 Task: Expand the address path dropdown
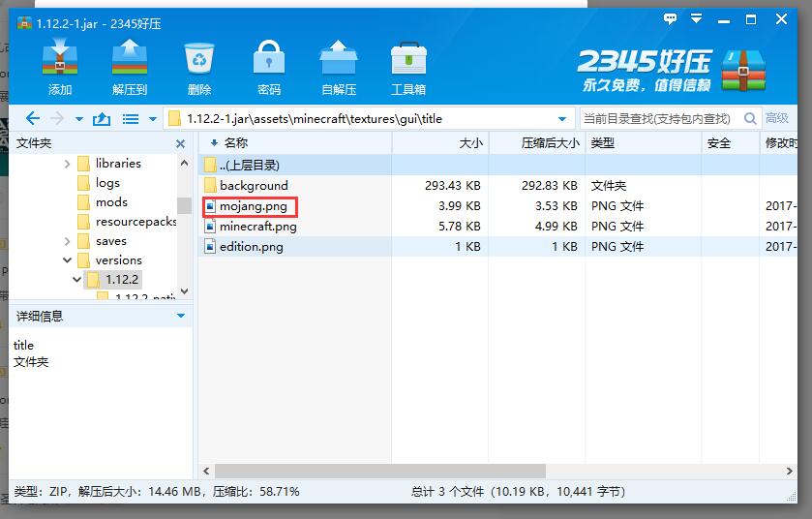coord(562,119)
